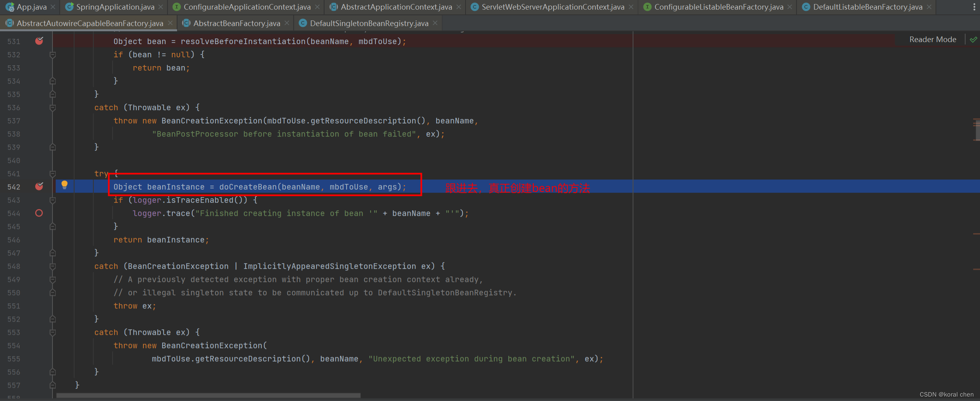The width and height of the screenshot is (980, 401).
Task: Collapse the if block at line 543
Action: pos(52,200)
